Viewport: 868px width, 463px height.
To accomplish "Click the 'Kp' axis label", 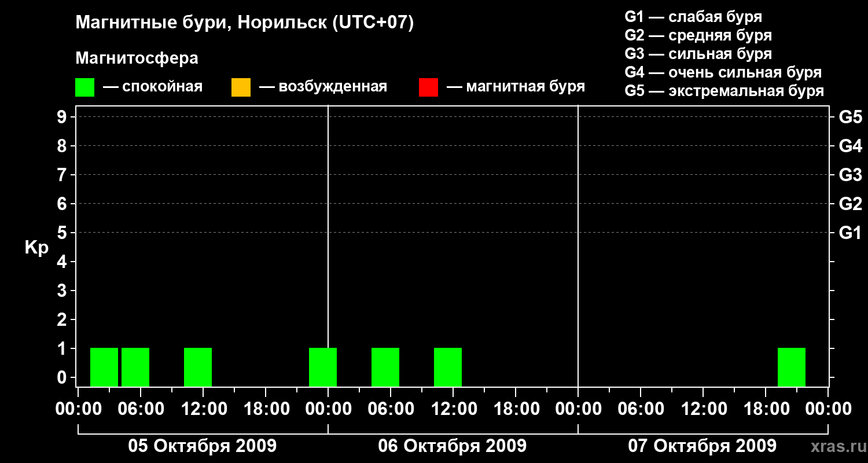I will (36, 248).
